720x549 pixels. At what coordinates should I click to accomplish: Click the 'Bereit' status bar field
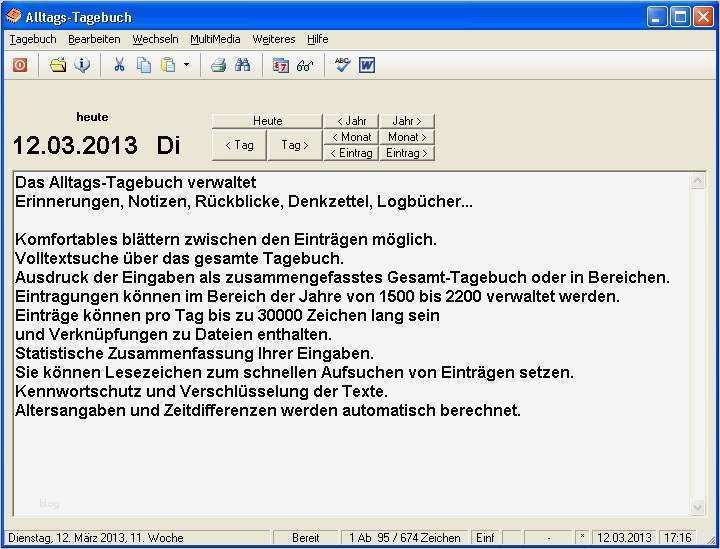[305, 538]
